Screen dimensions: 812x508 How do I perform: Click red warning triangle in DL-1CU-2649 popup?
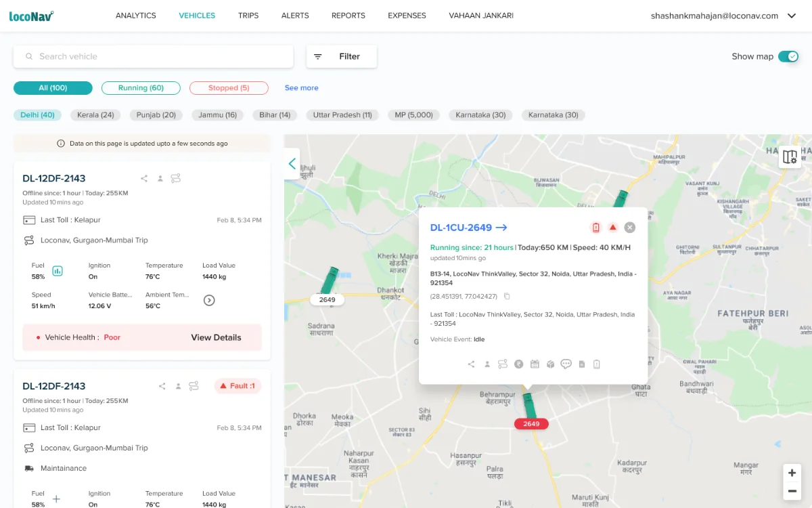(612, 228)
